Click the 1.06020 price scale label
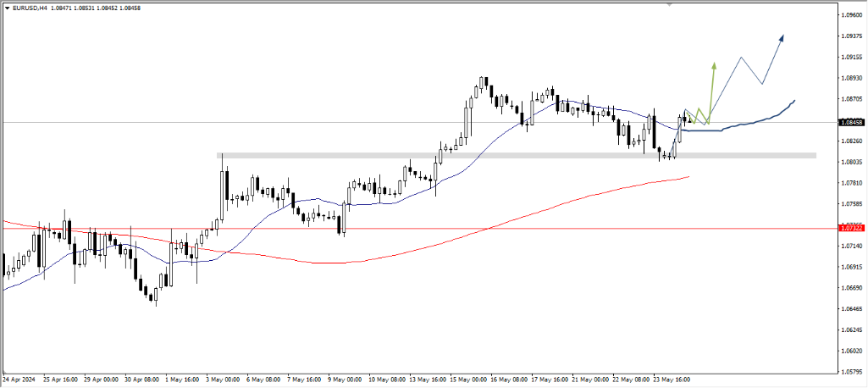This screenshot has height=388, width=868. (852, 351)
